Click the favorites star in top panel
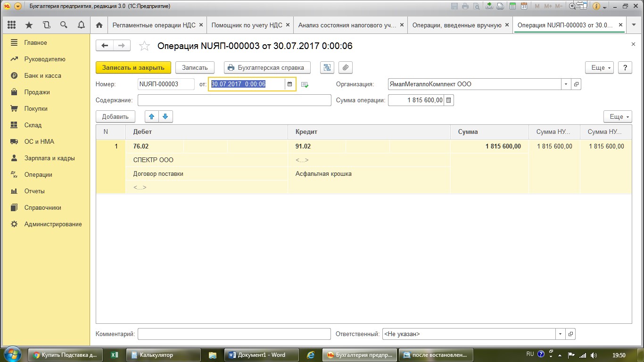This screenshot has height=362, width=644. [x=29, y=25]
